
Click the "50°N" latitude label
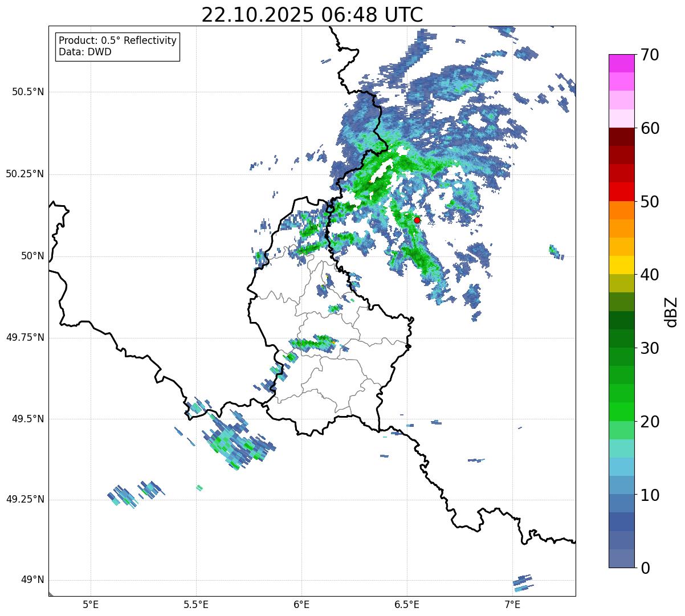click(x=32, y=256)
